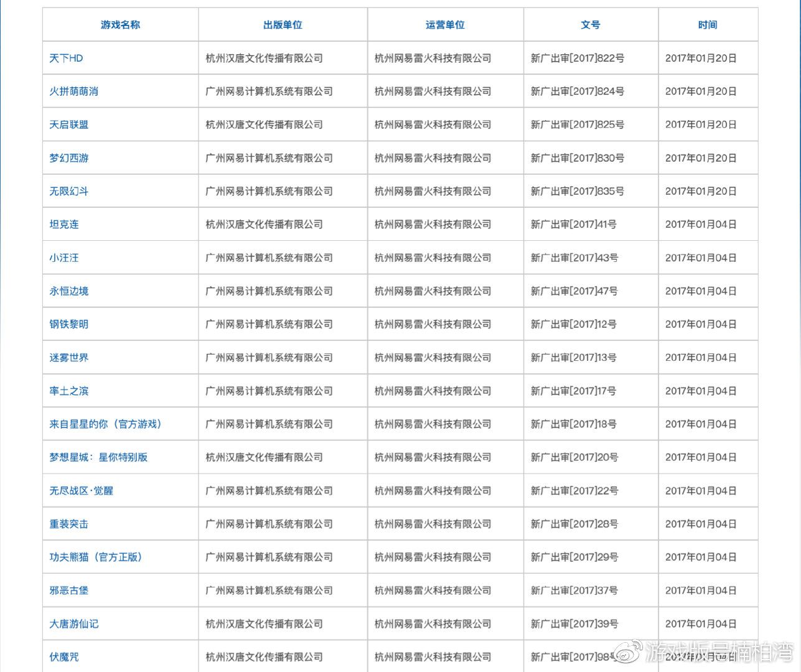Click date 2017年01月20日 in 无限幻斗 row

701,191
